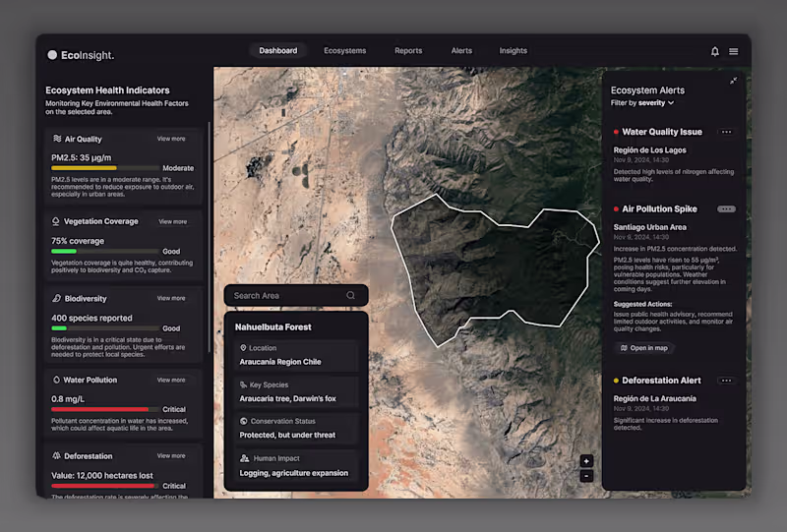
Task: Select the Air Pollution Spike alert title
Action: coord(659,208)
